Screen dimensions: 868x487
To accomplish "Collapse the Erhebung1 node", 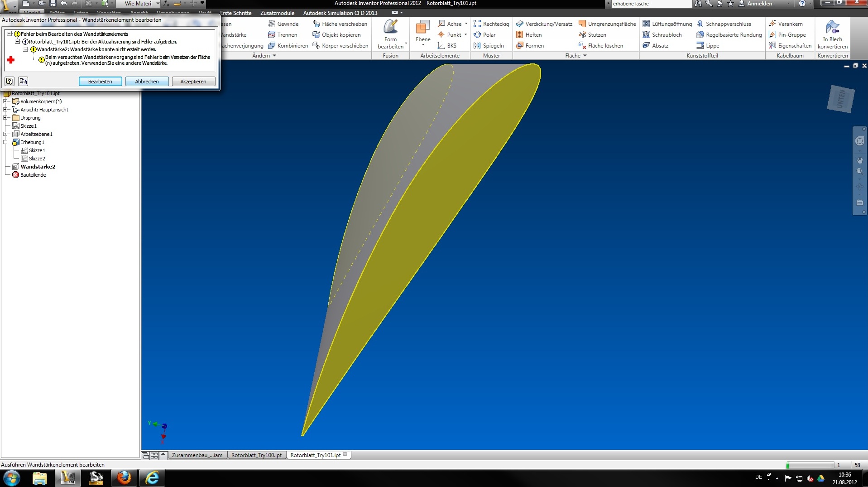I will 5,142.
